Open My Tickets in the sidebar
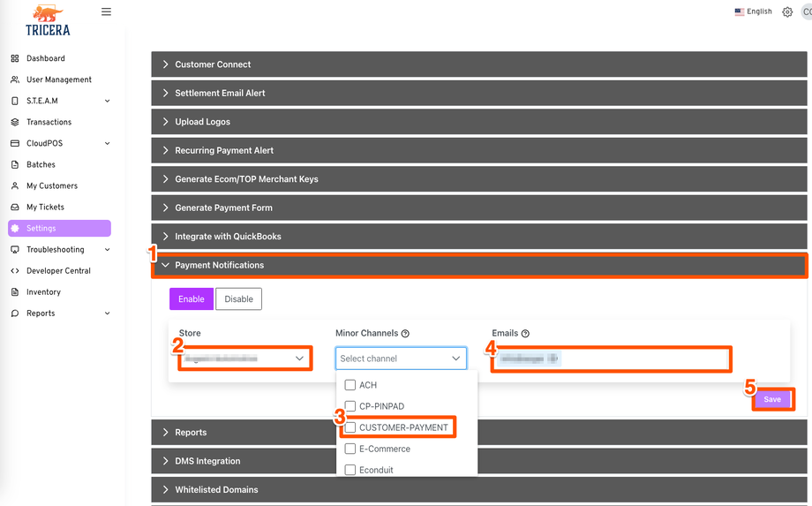This screenshot has height=506, width=812. [45, 208]
